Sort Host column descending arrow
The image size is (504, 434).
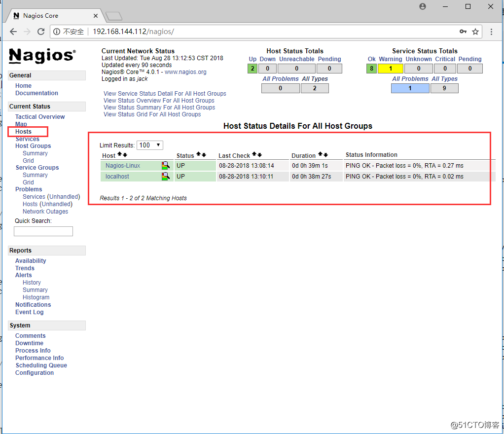[125, 155]
